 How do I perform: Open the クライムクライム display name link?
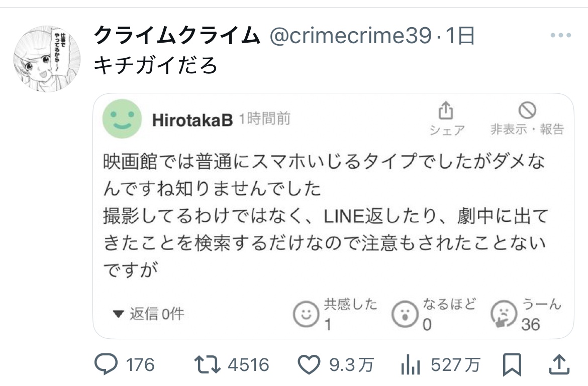tap(177, 36)
